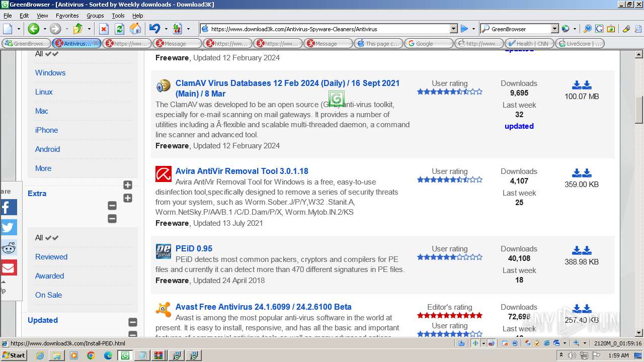
Task: Click the download arrows icon for PEiD
Action: [582, 250]
